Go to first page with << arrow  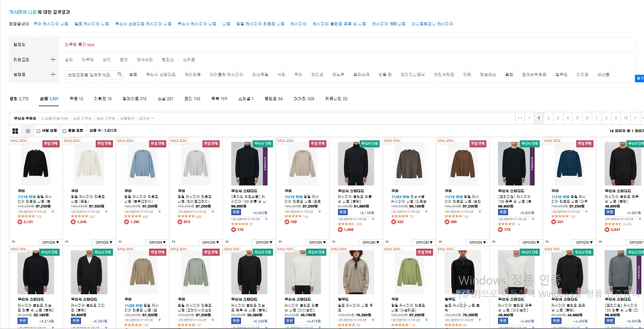coord(520,118)
